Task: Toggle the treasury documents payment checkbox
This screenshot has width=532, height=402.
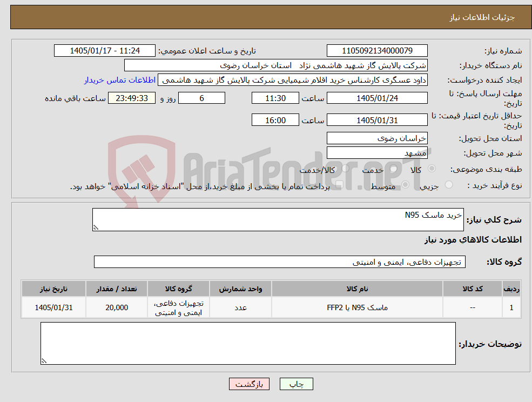Action: [x=339, y=185]
